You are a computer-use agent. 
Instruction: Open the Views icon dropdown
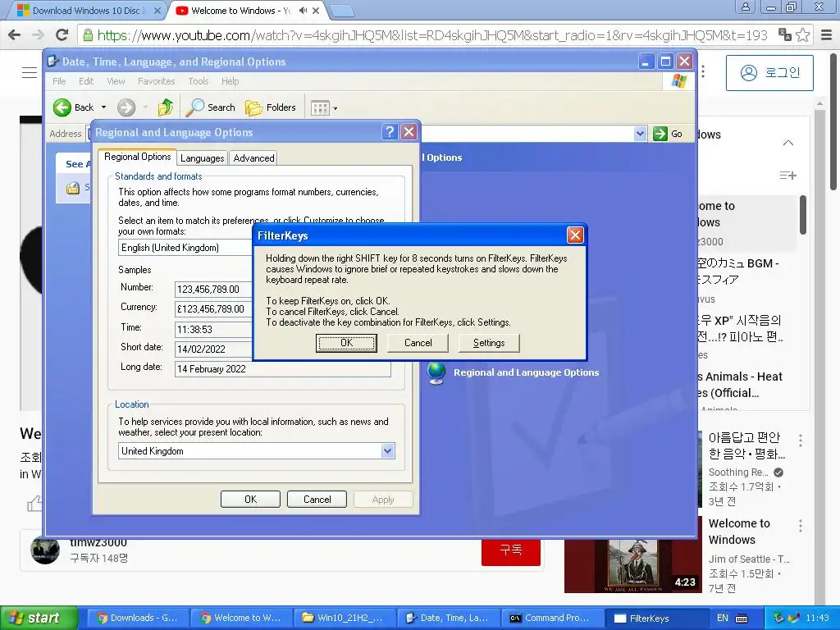[x=324, y=108]
